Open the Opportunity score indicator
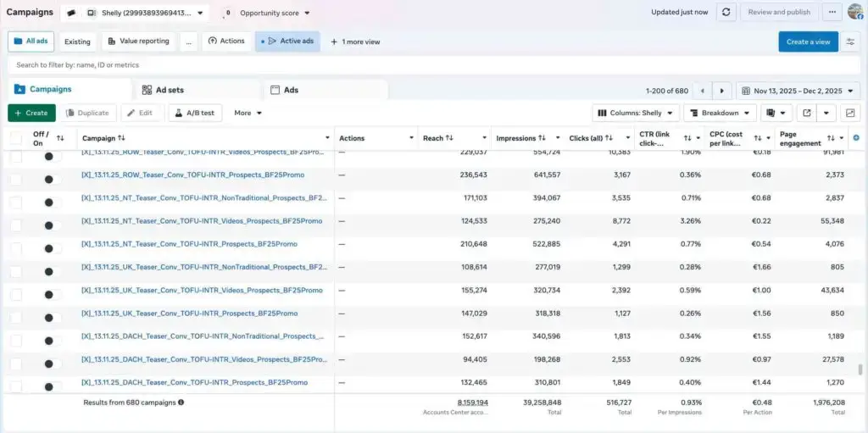This screenshot has height=433, width=868. tap(227, 13)
